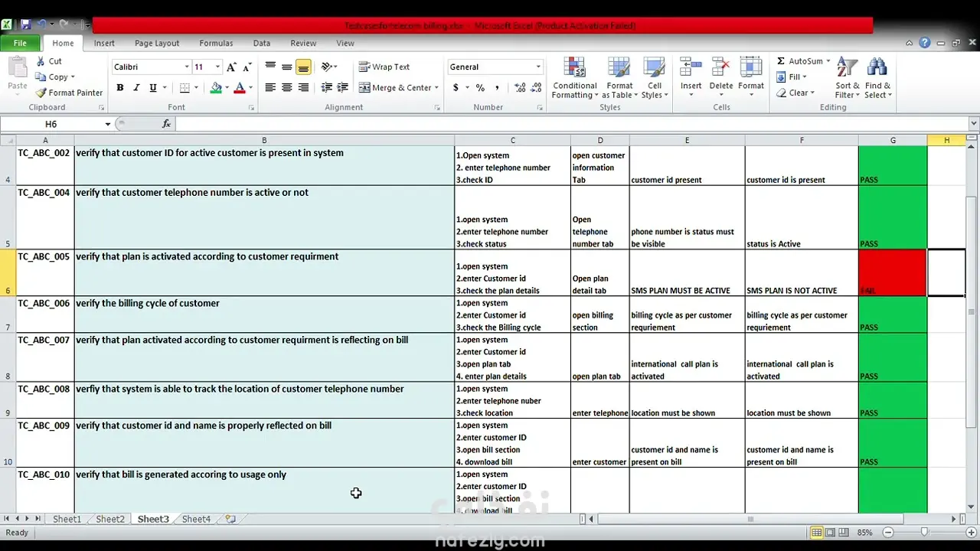Screen dimensions: 980x551
Task: Toggle Italic formatting
Action: (136, 88)
